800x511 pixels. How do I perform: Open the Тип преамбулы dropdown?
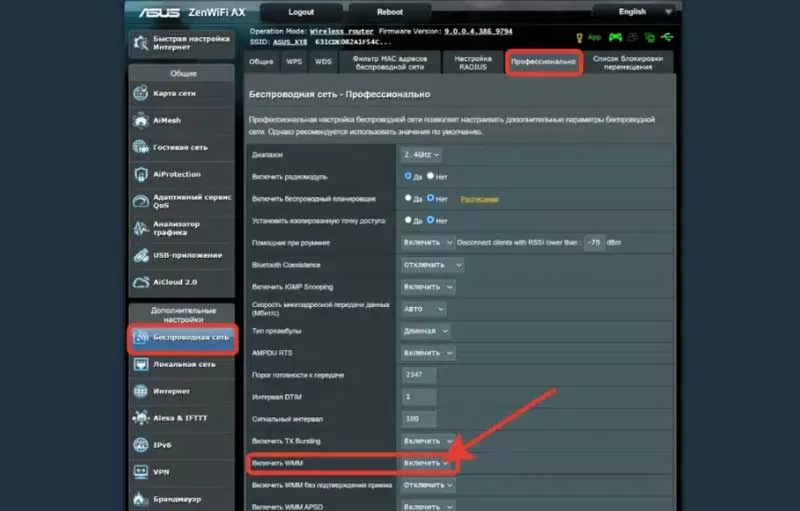click(426, 331)
